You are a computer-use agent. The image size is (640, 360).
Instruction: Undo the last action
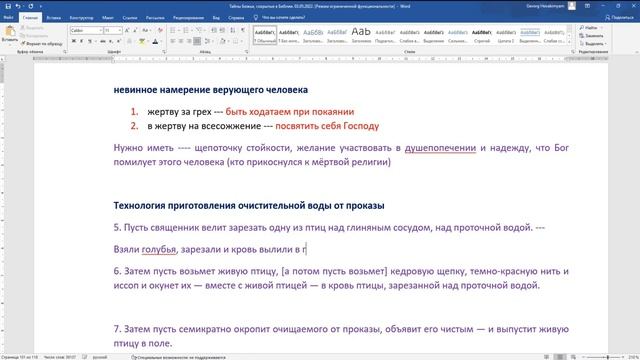coord(18,6)
